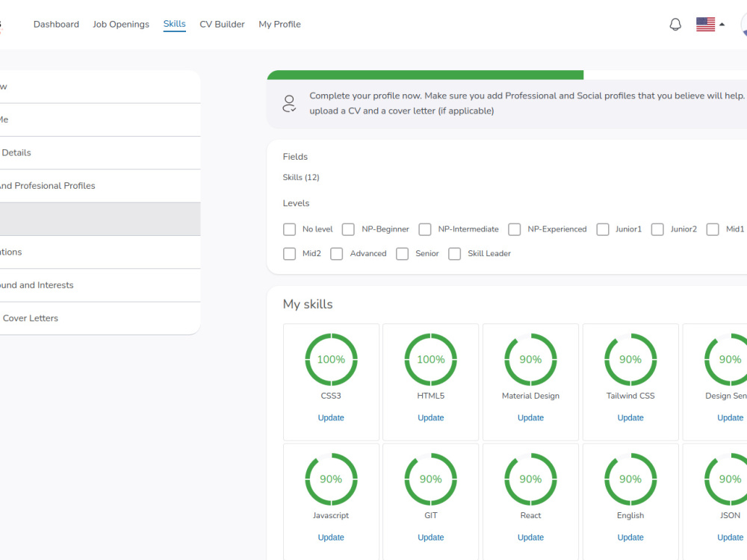The image size is (747, 560).
Task: Click the HTML5 100% progress ring
Action: 430,359
